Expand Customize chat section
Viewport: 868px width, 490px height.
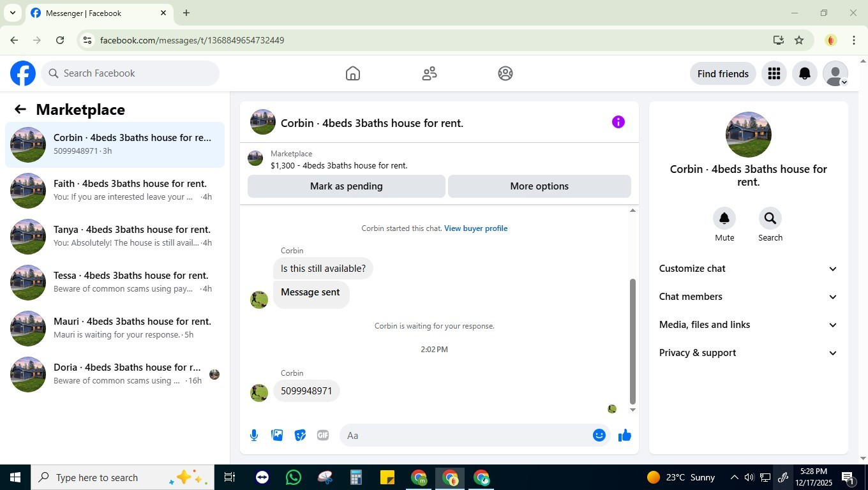748,269
